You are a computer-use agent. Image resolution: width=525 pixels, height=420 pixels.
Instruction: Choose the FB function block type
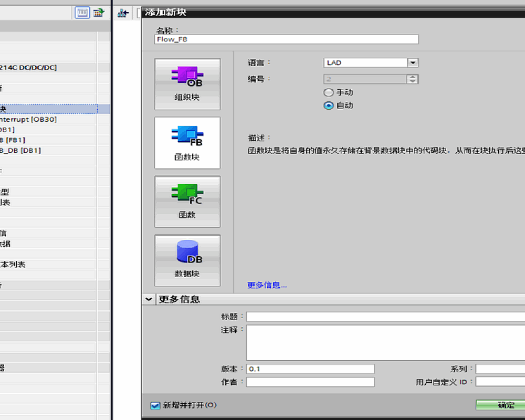pyautogui.click(x=187, y=143)
